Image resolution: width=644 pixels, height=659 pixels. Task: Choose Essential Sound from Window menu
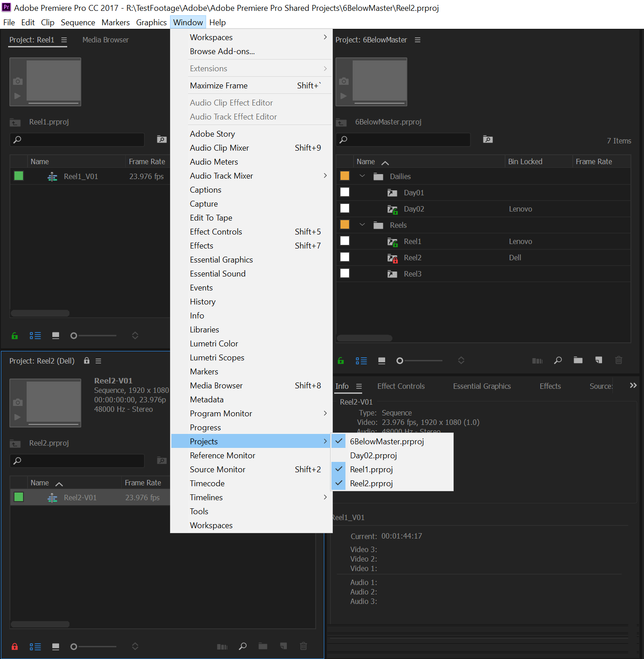pyautogui.click(x=252, y=274)
